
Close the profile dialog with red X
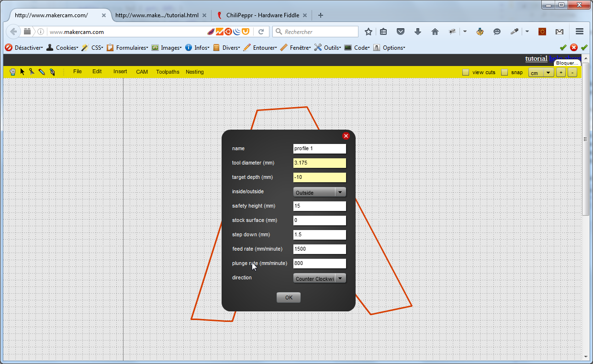click(346, 136)
